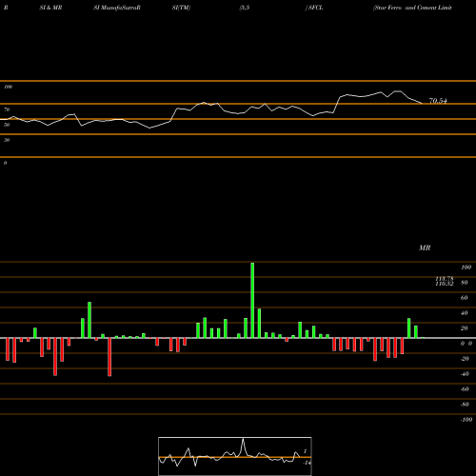The width and height of the screenshot is (476, 476).
Task: Click the MR right axis label -20
Action: (465, 359)
